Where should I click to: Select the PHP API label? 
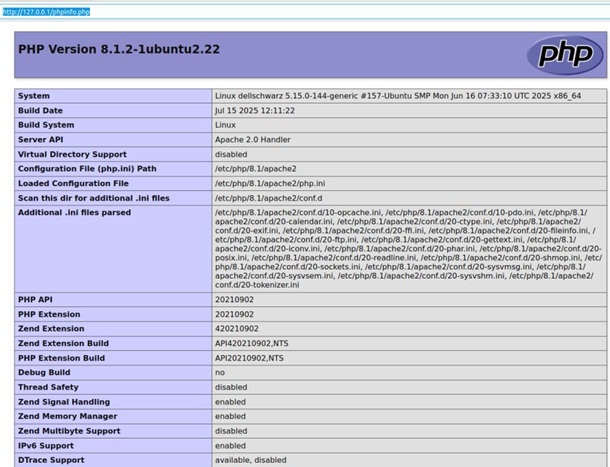pos(35,300)
